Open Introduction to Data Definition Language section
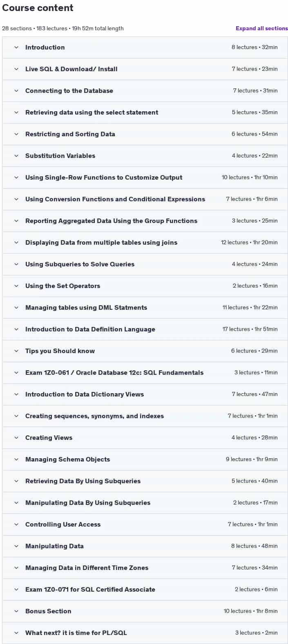Image resolution: width=288 pixels, height=644 pixels. tap(145, 329)
